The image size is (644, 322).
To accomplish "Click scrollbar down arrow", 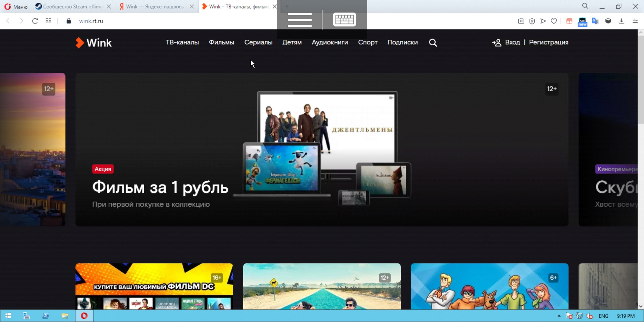I will [641, 306].
